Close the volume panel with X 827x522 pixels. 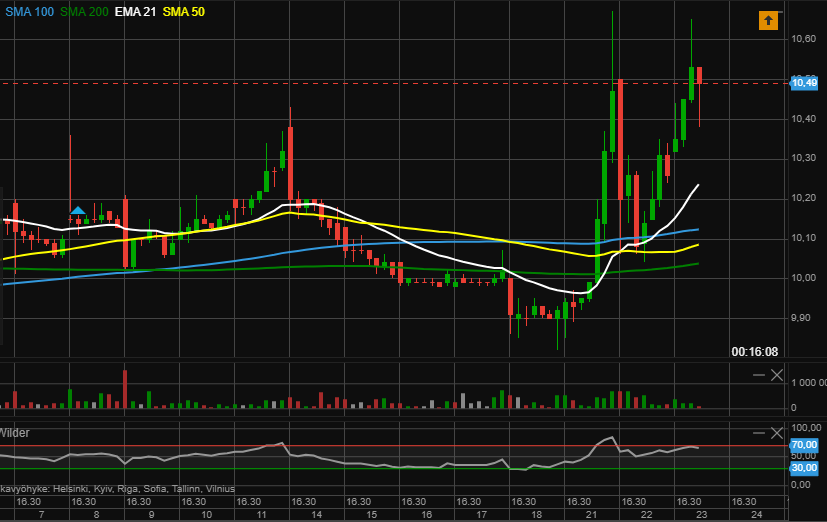pyautogui.click(x=777, y=374)
